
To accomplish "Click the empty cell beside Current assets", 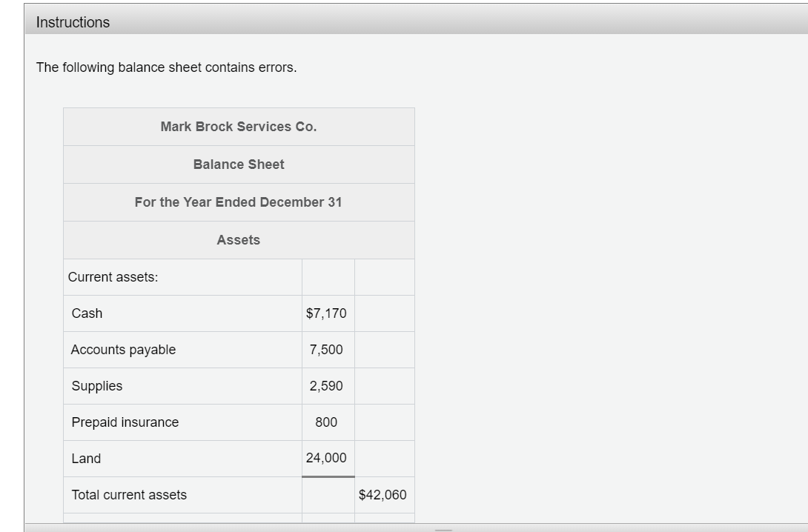I will 328,276.
